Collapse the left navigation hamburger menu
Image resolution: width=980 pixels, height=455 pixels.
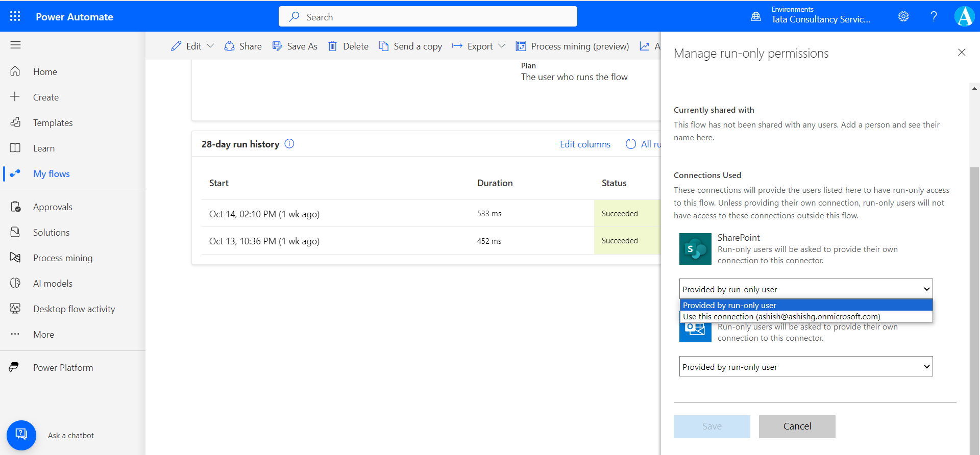coord(15,45)
